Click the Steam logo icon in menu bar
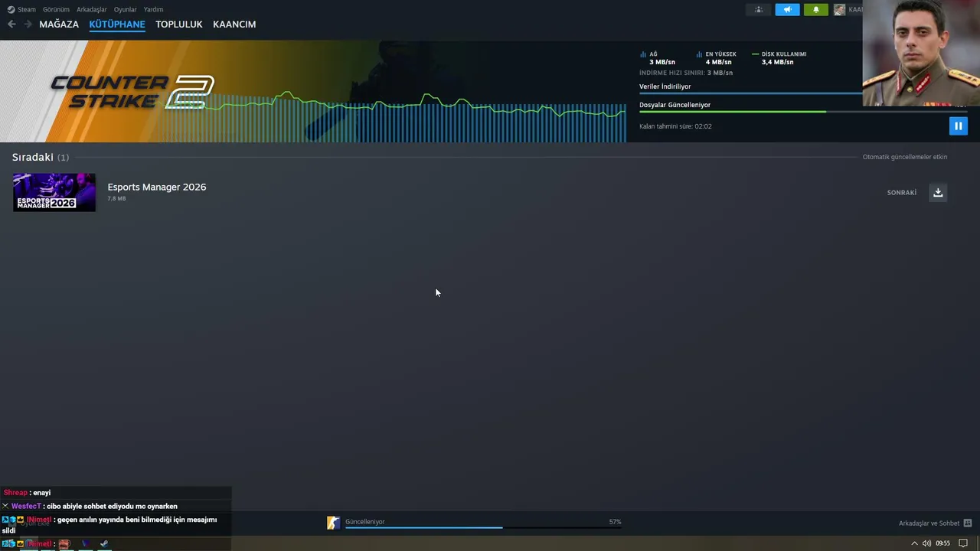This screenshot has height=551, width=980. click(11, 10)
